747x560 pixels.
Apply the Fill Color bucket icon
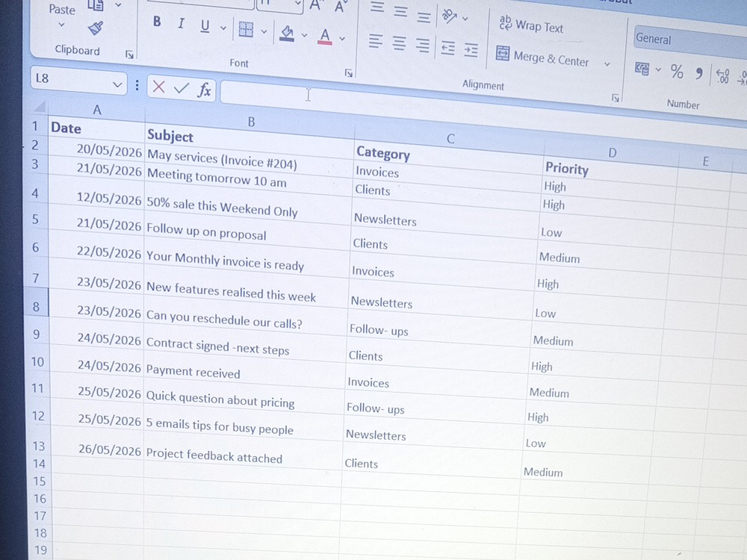286,34
